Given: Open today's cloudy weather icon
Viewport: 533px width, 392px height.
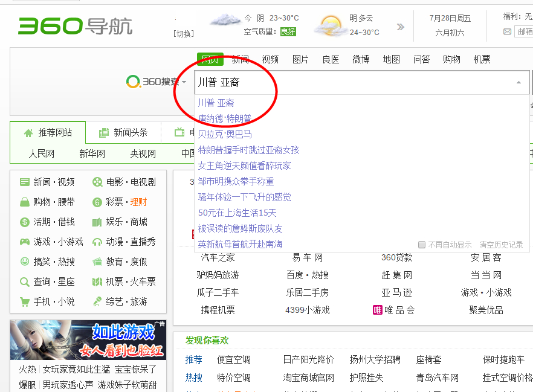Looking at the screenshot, I should coord(225,20).
